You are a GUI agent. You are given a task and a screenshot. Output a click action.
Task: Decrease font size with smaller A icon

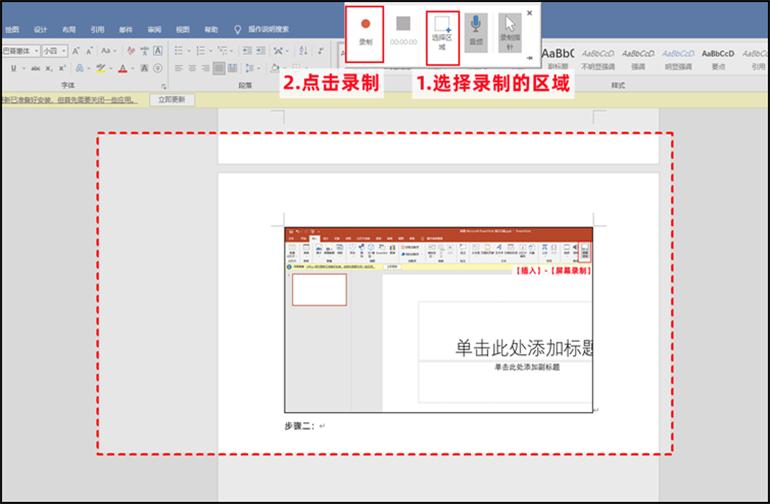(x=89, y=51)
